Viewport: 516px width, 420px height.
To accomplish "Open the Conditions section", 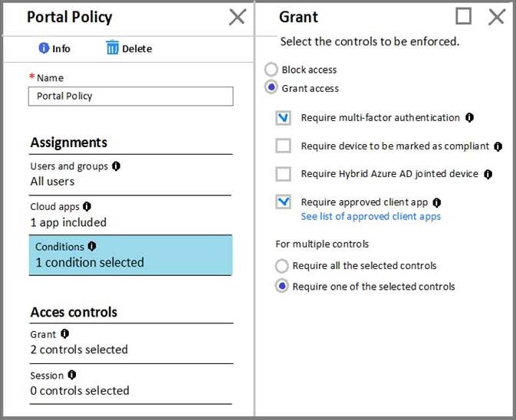I will tap(130, 255).
